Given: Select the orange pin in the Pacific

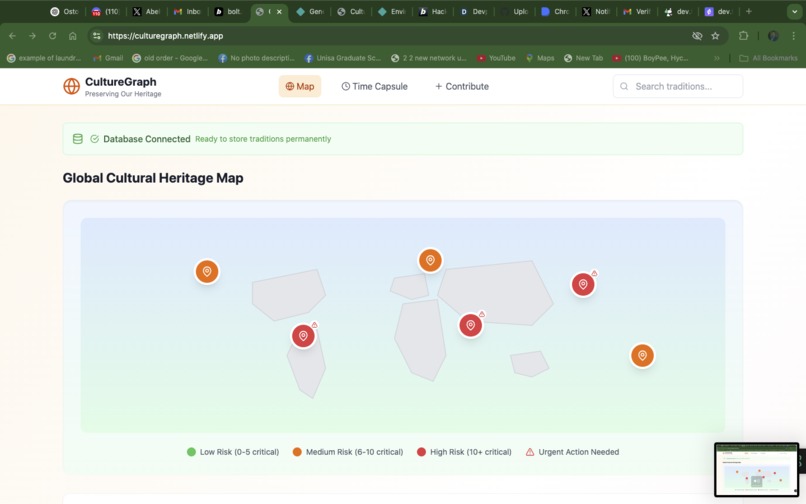Looking at the screenshot, I should pos(642,355).
